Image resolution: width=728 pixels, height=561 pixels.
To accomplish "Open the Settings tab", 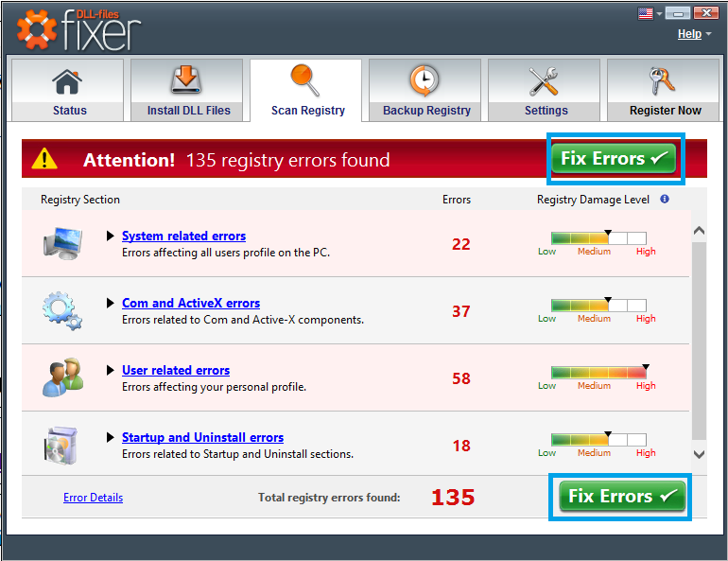I will [545, 90].
